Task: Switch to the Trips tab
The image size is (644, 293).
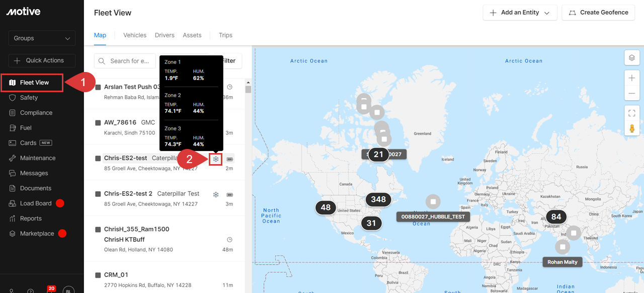Action: tap(225, 35)
